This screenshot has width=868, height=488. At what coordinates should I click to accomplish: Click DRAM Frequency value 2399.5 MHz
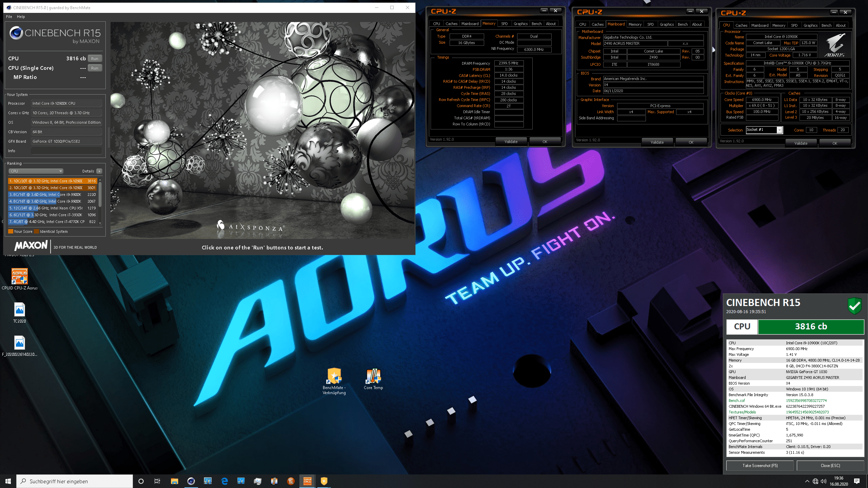[x=509, y=63]
